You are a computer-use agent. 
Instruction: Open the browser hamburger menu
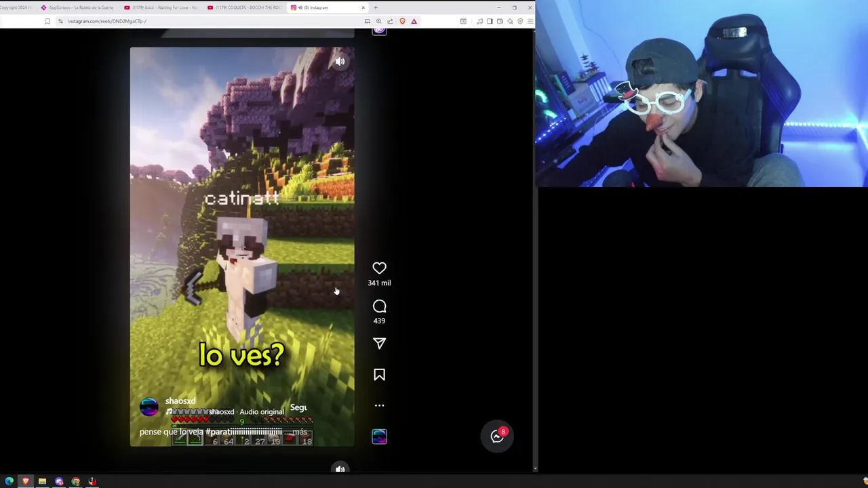pyautogui.click(x=530, y=21)
